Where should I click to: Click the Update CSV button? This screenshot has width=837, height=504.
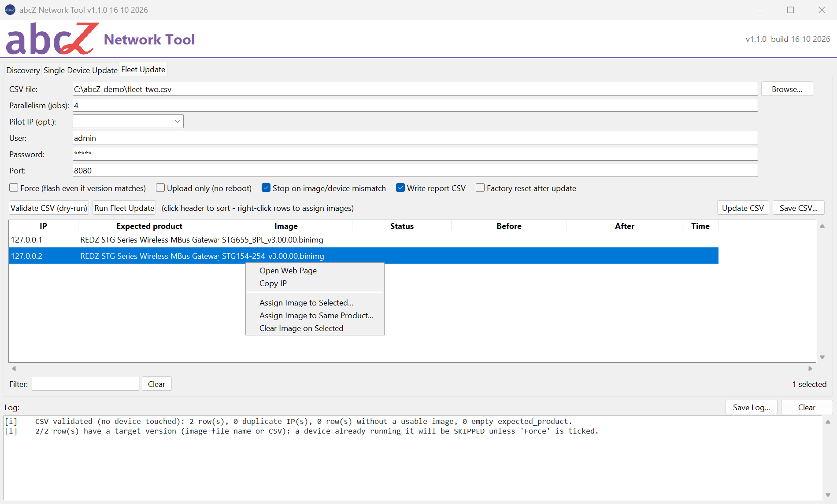[743, 208]
